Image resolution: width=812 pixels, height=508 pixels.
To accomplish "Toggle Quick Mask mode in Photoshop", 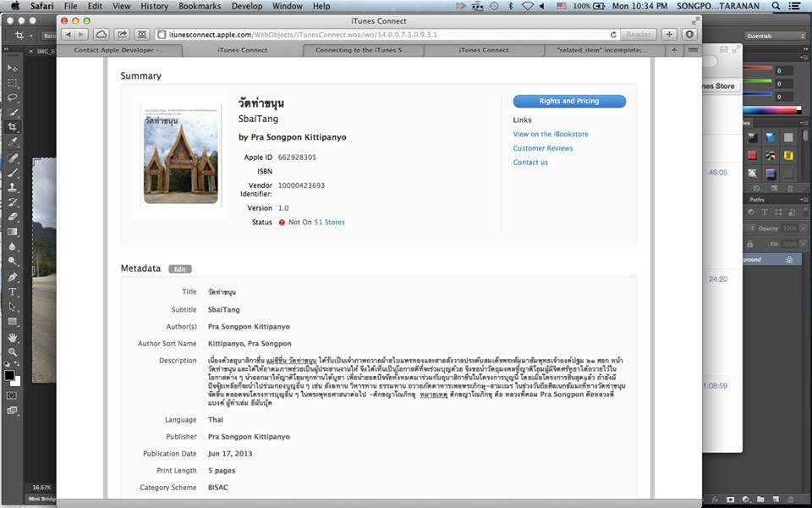I will pyautogui.click(x=12, y=395).
